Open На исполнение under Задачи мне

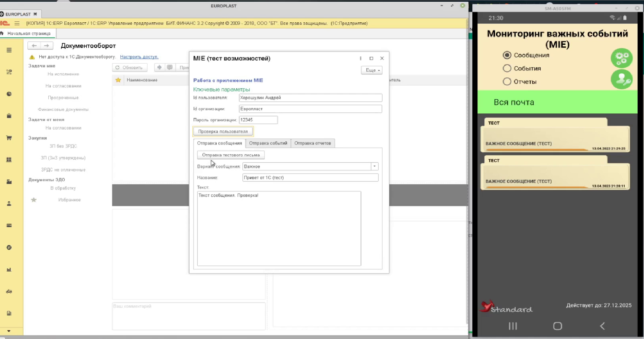tap(63, 74)
